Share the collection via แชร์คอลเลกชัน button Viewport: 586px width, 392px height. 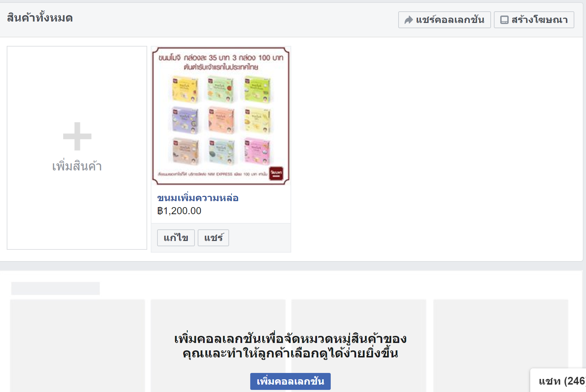pyautogui.click(x=444, y=20)
